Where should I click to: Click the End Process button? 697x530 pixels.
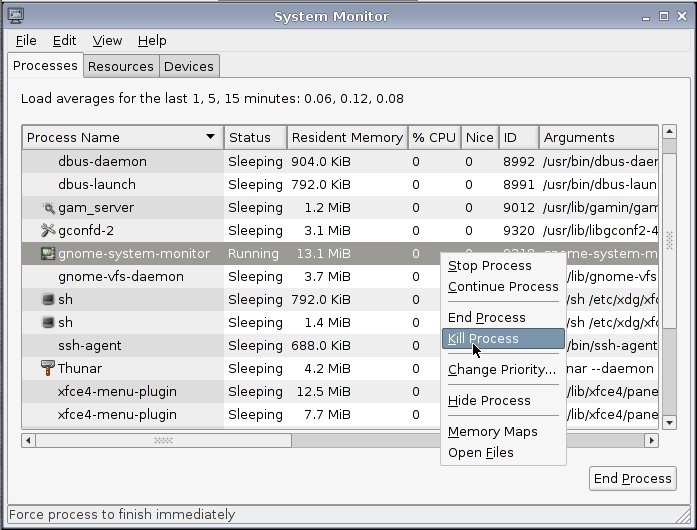tap(633, 478)
